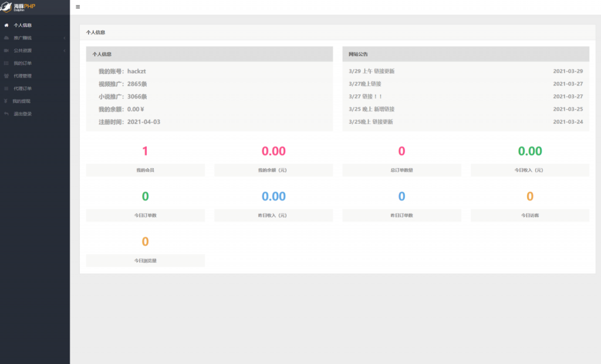Open the 我的订单 menu item

click(x=23, y=63)
